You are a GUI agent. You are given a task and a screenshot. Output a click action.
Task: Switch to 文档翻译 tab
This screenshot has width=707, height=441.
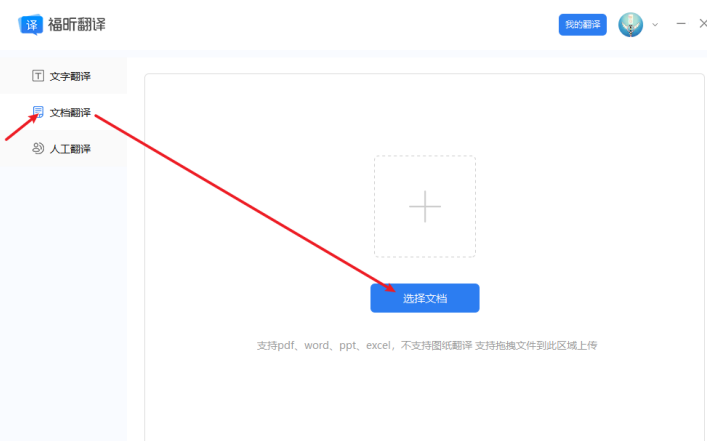(63, 112)
